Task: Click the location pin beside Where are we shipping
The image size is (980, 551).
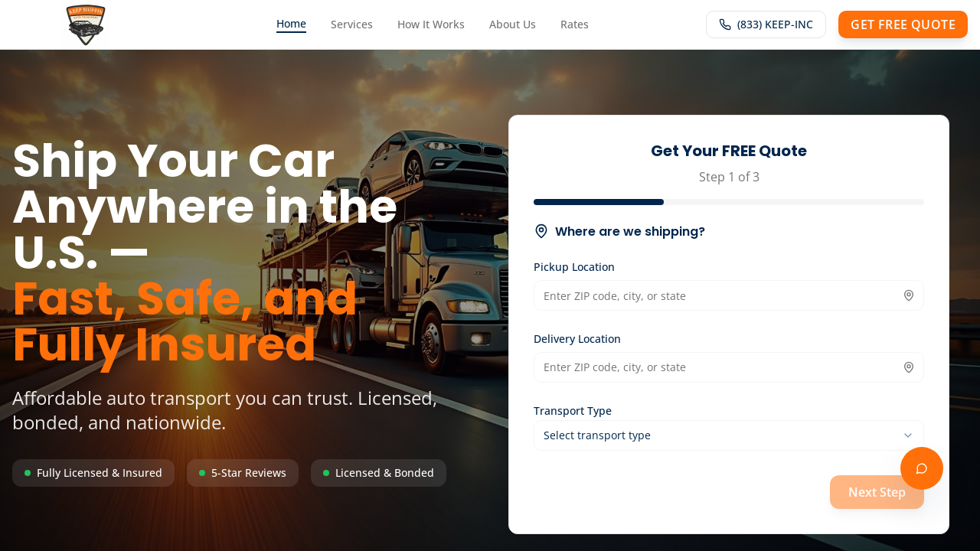Action: click(541, 231)
